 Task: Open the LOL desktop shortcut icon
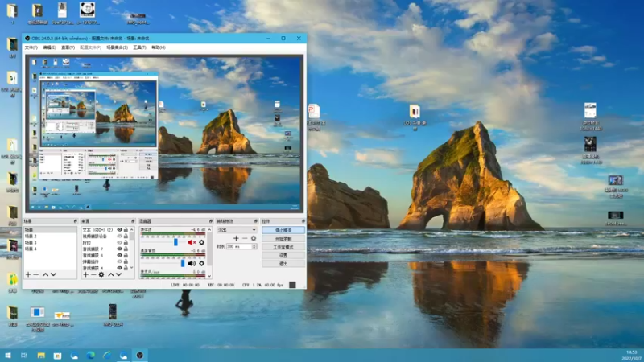(415, 112)
